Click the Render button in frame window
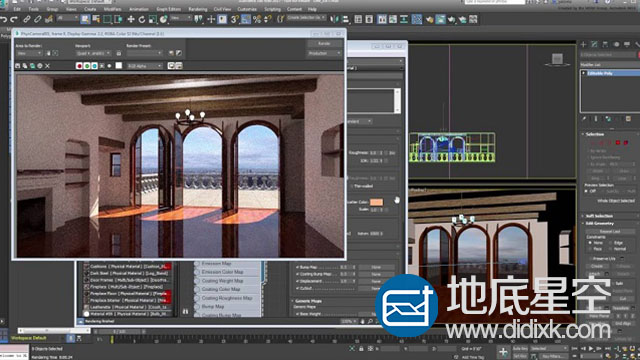Image resolution: width=640 pixels, height=360 pixels. click(x=324, y=44)
